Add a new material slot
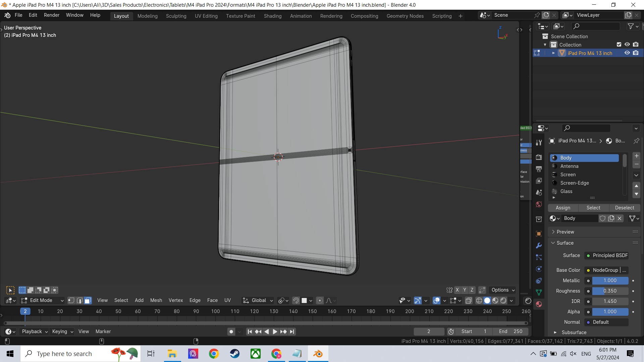Image resolution: width=644 pixels, height=362 pixels. [x=636, y=156]
